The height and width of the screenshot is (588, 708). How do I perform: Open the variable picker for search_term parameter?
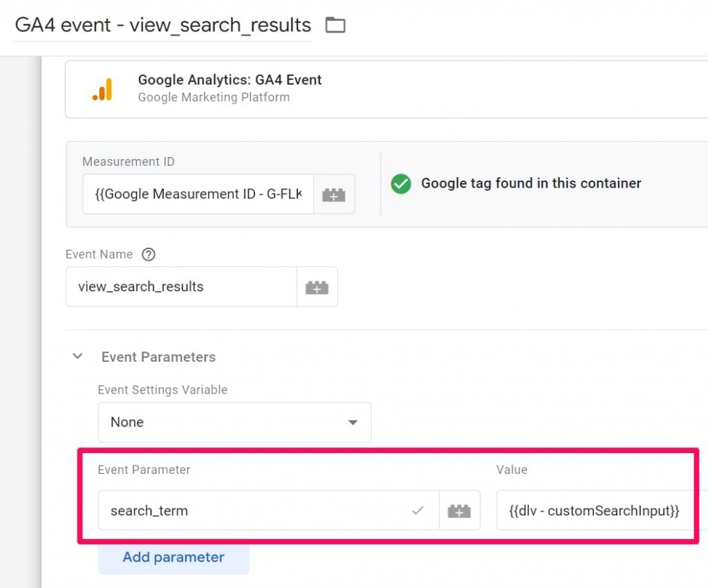point(459,511)
